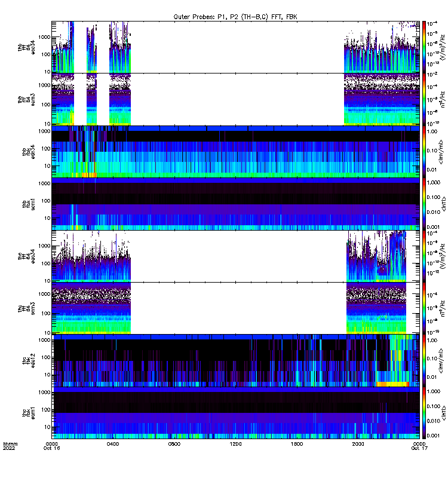The height and width of the screenshot is (478, 448).
Task: Click the color bar of thb fff scm3 panel
Action: [424, 99]
